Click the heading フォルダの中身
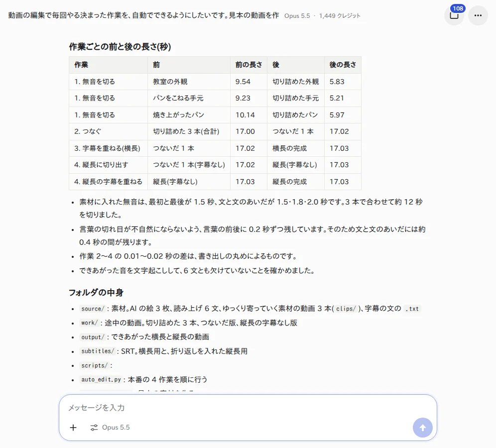Screen dimensions: 496x448 point(96,293)
